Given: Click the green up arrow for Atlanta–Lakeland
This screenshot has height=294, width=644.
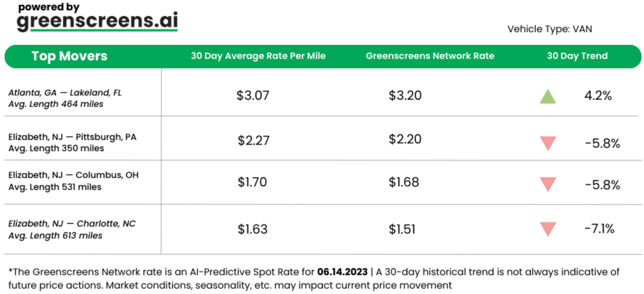Looking at the screenshot, I should point(548,97).
